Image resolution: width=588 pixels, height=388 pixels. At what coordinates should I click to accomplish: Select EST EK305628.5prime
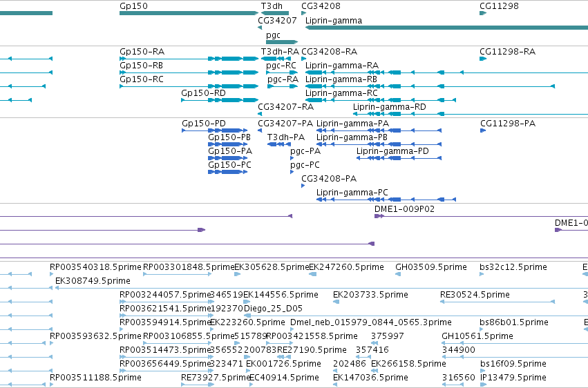pyautogui.click(x=237, y=274)
